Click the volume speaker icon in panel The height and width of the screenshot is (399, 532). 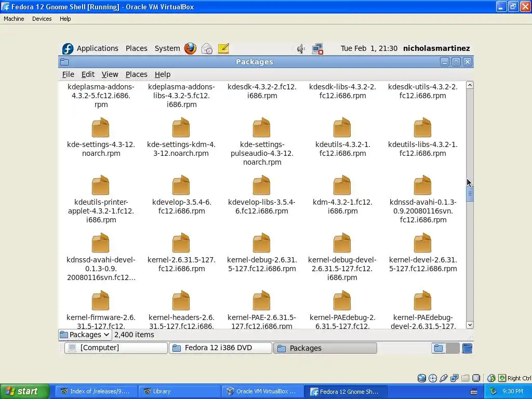(x=301, y=49)
